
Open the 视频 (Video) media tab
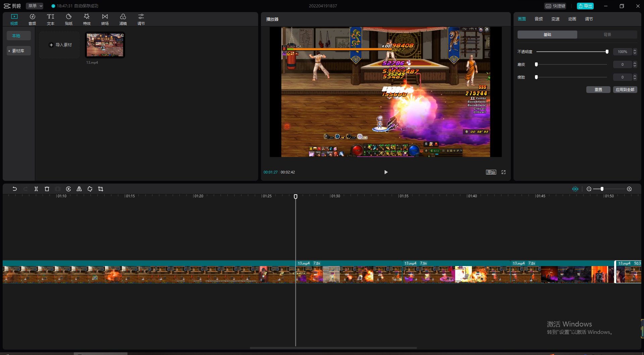(x=14, y=19)
